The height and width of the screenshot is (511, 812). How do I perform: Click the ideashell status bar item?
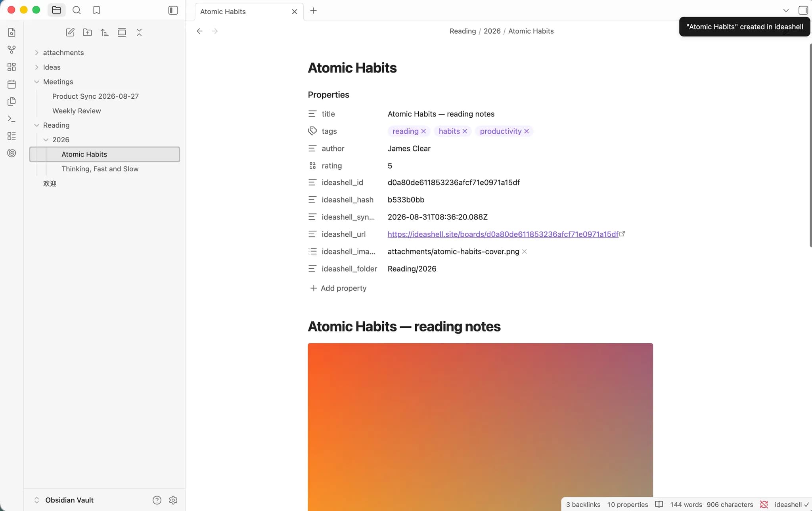(x=791, y=504)
